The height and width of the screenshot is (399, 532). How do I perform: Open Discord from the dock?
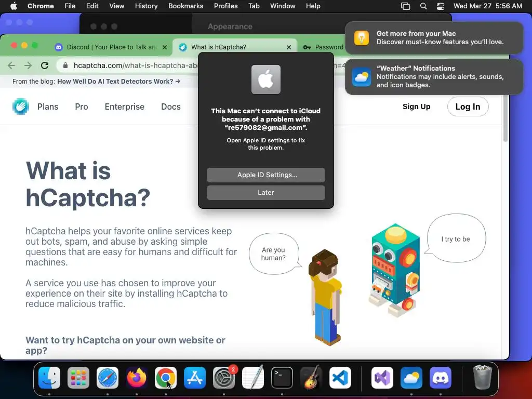pyautogui.click(x=441, y=378)
